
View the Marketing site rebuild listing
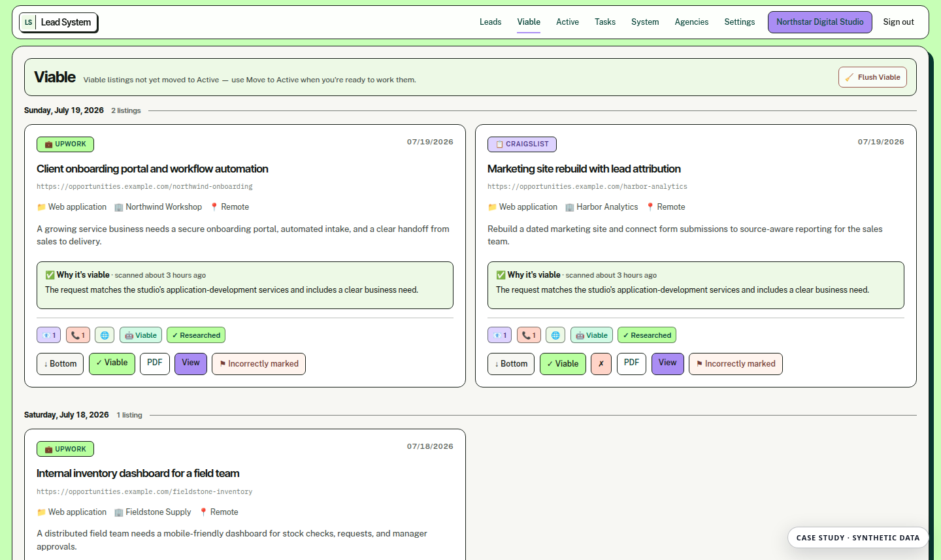(x=668, y=364)
